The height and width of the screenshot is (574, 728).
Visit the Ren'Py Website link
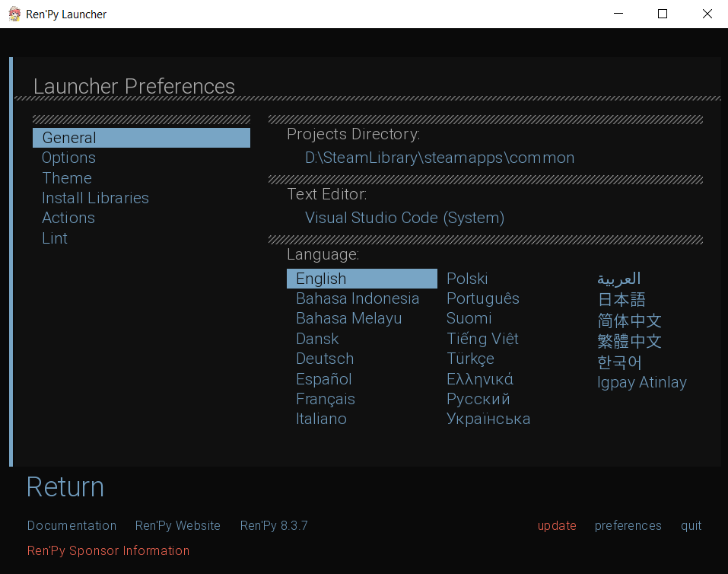pyautogui.click(x=178, y=526)
